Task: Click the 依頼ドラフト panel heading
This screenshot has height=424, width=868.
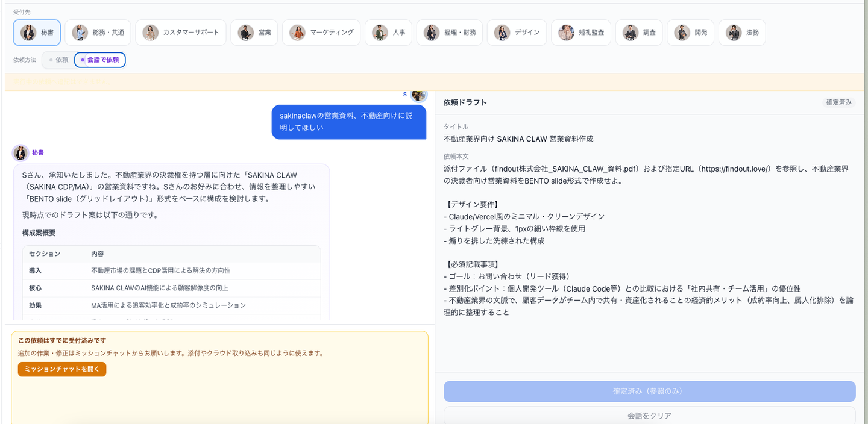Action: pyautogui.click(x=465, y=102)
